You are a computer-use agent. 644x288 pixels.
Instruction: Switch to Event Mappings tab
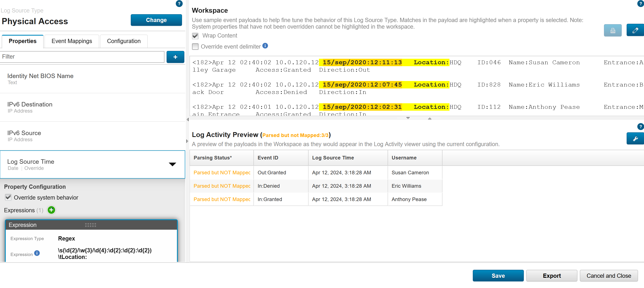71,41
